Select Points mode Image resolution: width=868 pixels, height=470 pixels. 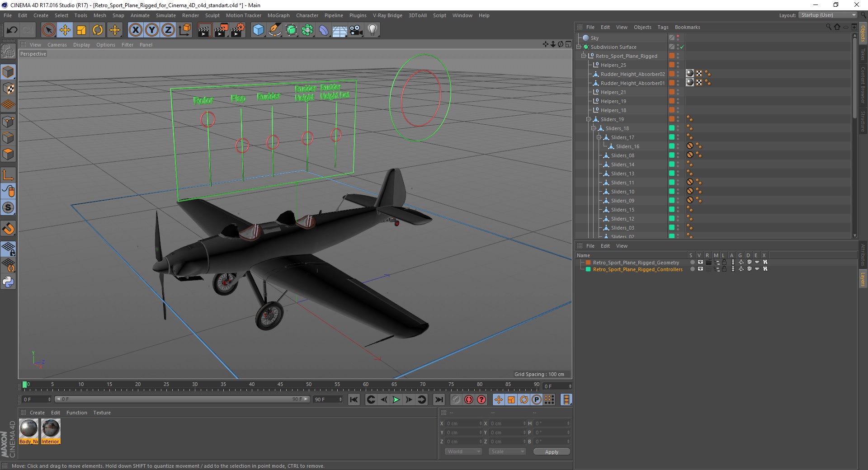(x=8, y=122)
